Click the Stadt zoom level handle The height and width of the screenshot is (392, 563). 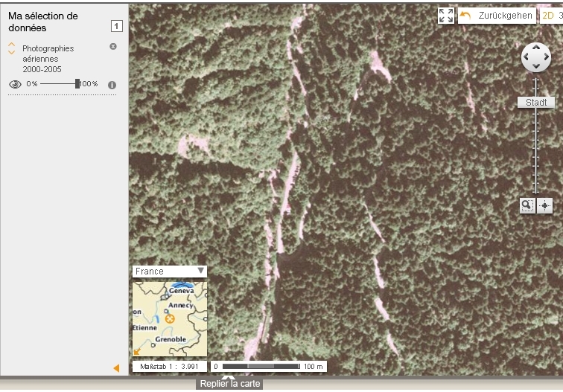coord(536,103)
